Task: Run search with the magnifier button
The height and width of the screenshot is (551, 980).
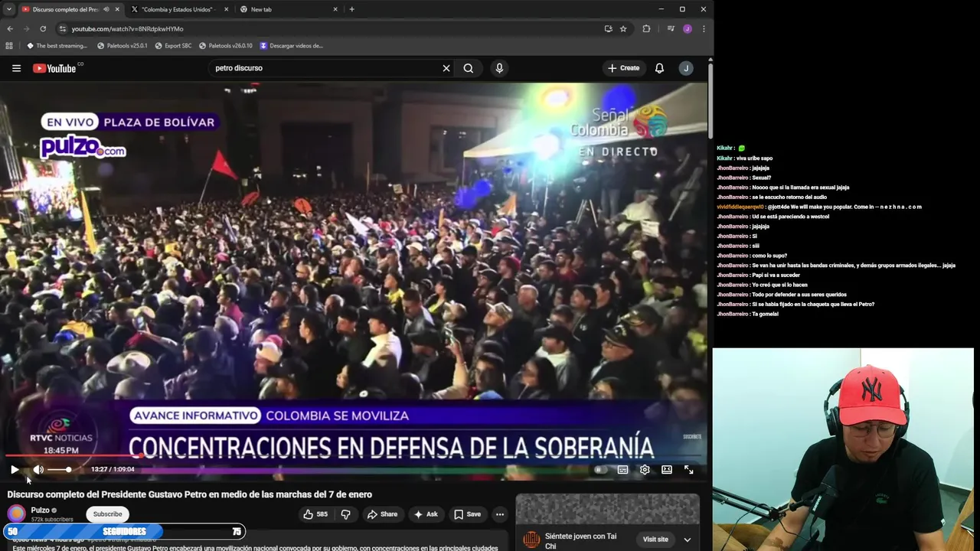Action: click(x=469, y=68)
